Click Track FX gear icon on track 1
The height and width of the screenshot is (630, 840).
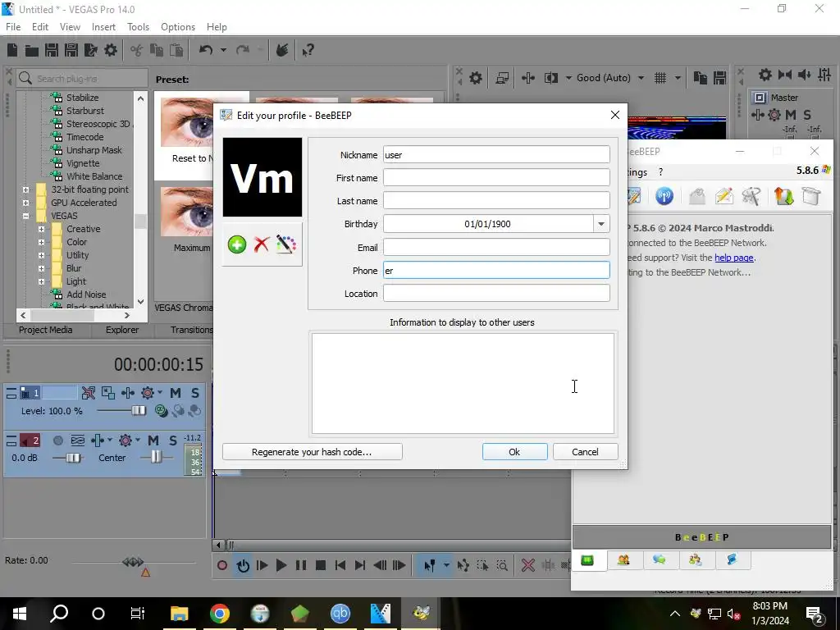pyautogui.click(x=148, y=393)
